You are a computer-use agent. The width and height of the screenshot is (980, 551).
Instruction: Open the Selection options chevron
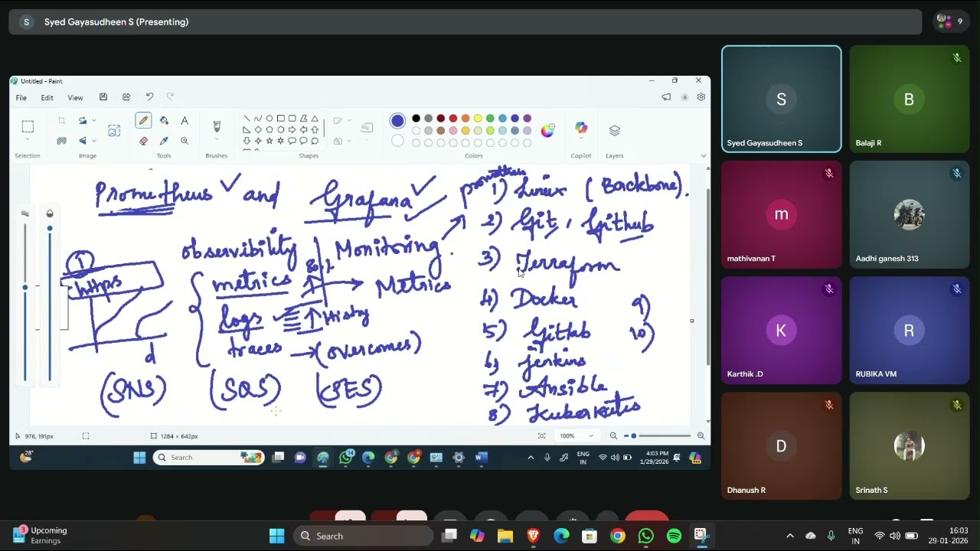pyautogui.click(x=28, y=139)
